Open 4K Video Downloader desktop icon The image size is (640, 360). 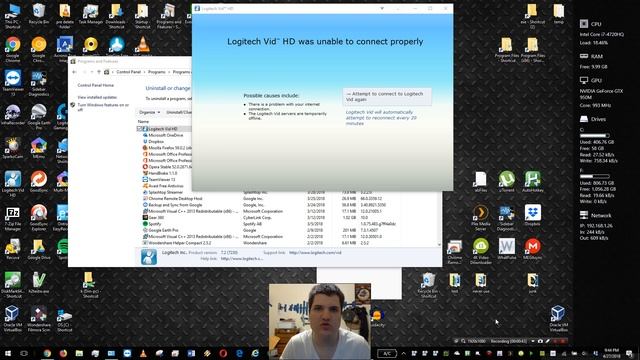(x=480, y=251)
